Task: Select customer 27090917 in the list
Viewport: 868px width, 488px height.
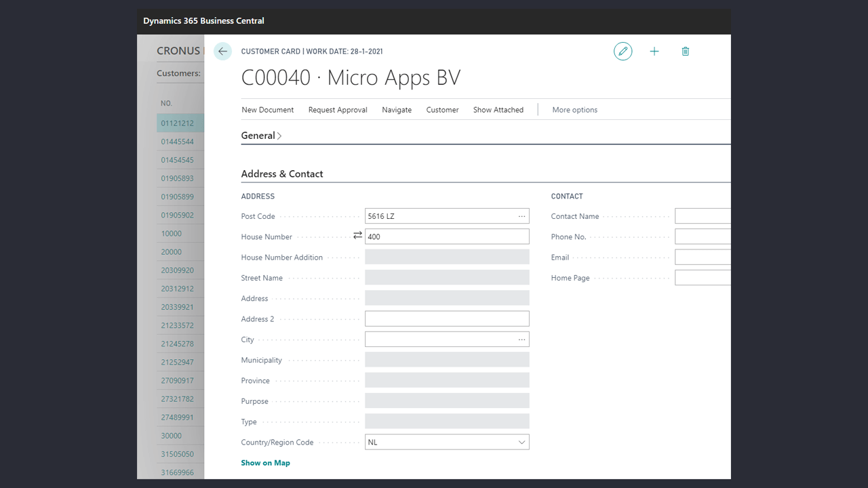Action: click(178, 380)
